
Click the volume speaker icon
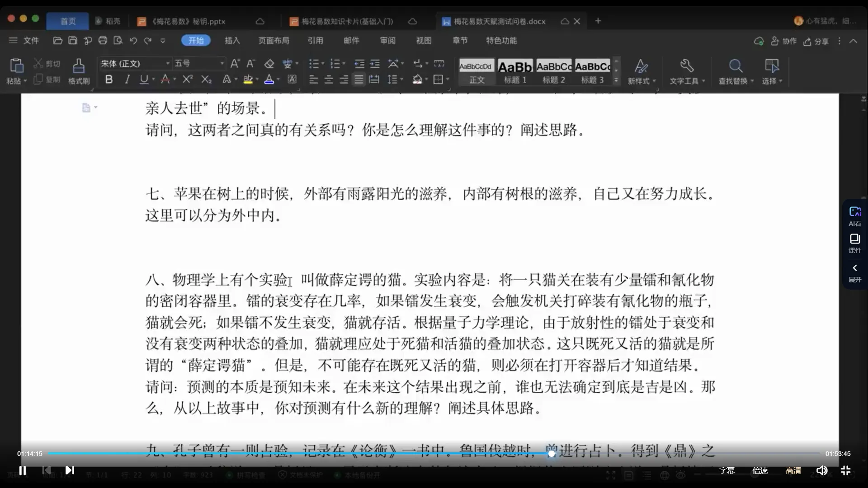(822, 470)
